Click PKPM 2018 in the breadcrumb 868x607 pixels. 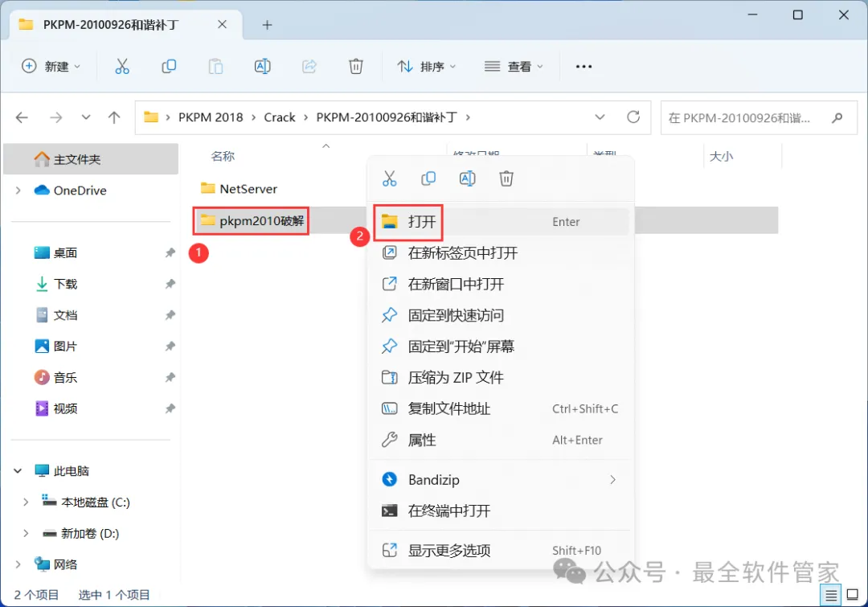coord(211,117)
